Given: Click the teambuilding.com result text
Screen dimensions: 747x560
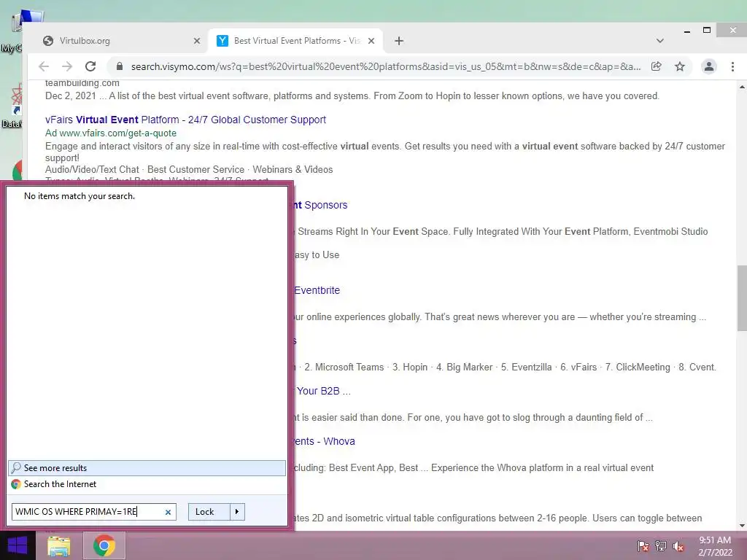Looking at the screenshot, I should pos(82,83).
